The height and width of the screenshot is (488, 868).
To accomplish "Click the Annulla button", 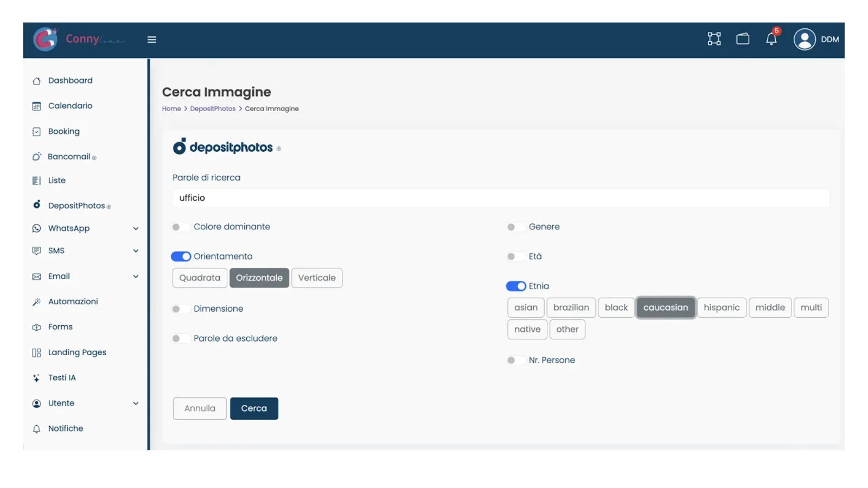I will (x=200, y=408).
